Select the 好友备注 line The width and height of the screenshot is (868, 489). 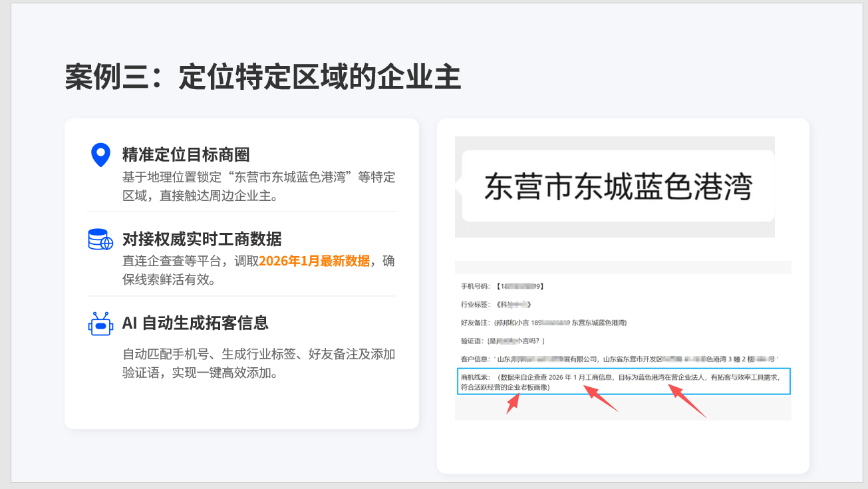(x=544, y=322)
